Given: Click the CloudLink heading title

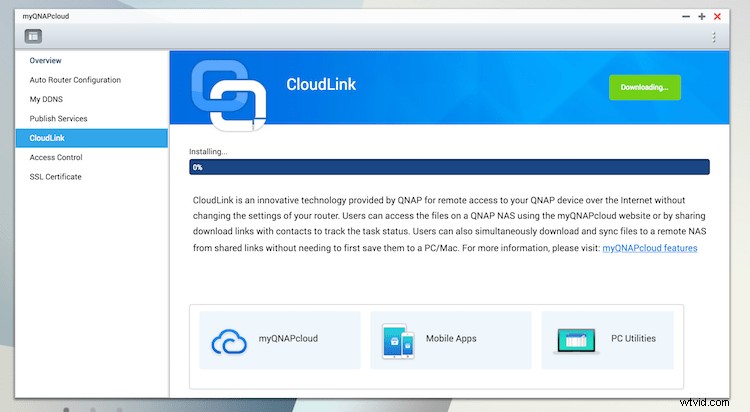Looking at the screenshot, I should (321, 85).
